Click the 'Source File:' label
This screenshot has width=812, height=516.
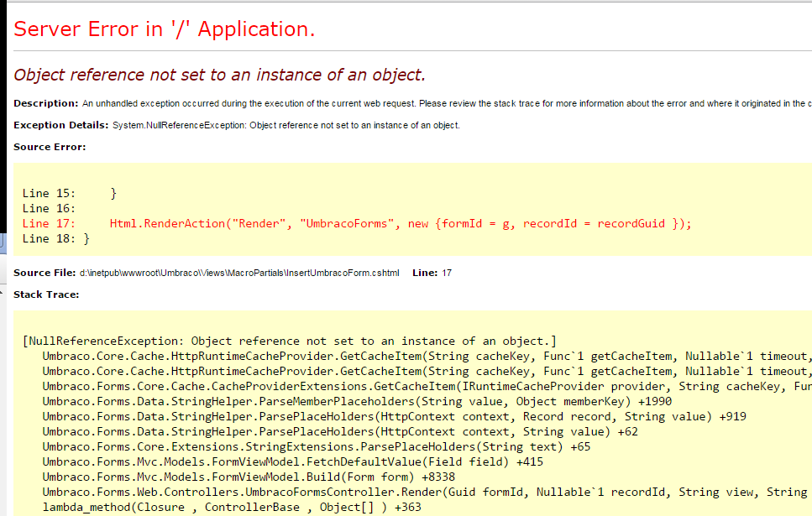pos(45,273)
